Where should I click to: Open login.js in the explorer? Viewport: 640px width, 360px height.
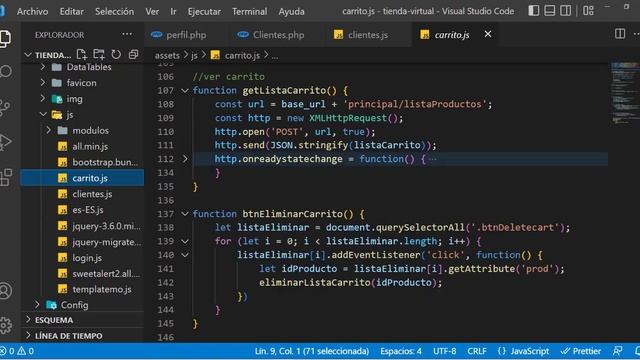coord(87,258)
